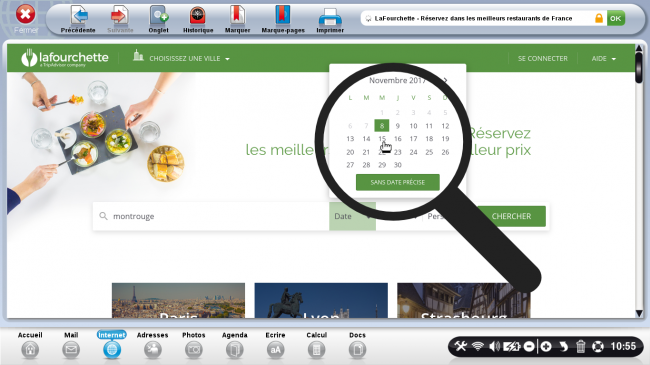Click the lafourchette logo
Viewport: 650px width, 365px height.
[x=65, y=58]
